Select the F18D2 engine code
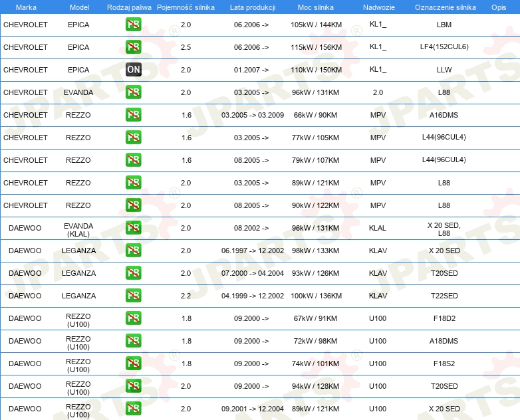 (x=444, y=318)
